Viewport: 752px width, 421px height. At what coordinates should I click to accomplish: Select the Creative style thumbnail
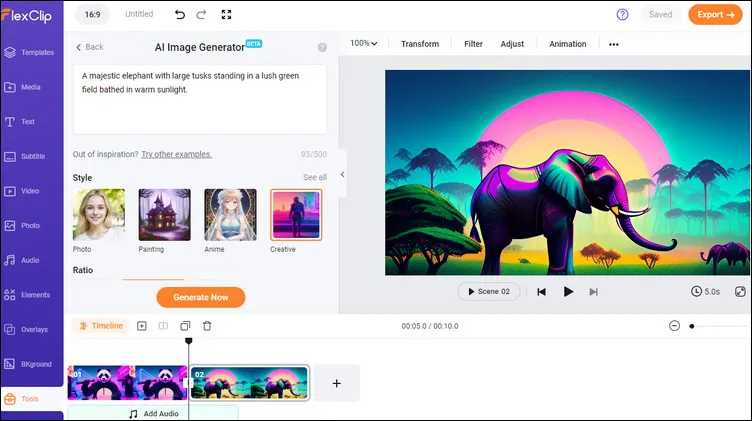[x=296, y=215]
